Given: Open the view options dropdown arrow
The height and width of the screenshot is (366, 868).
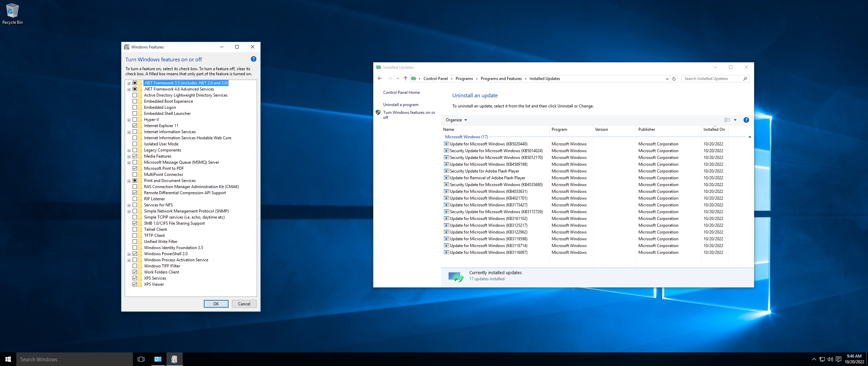Looking at the screenshot, I should tap(735, 120).
